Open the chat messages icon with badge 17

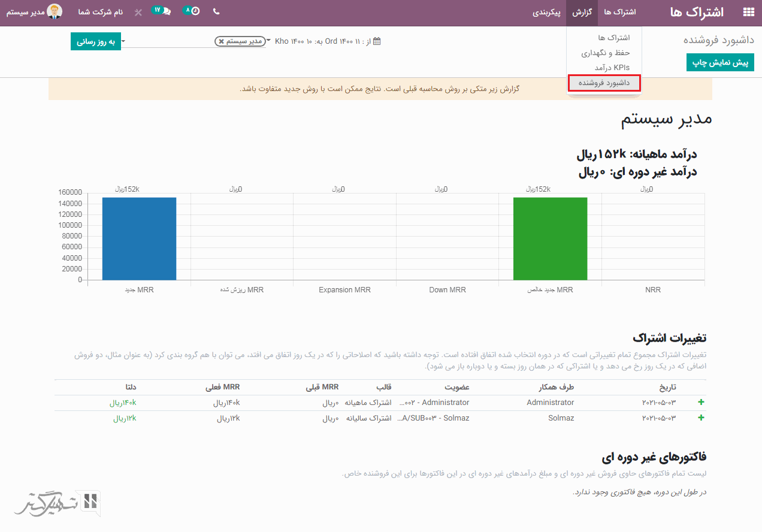point(161,11)
